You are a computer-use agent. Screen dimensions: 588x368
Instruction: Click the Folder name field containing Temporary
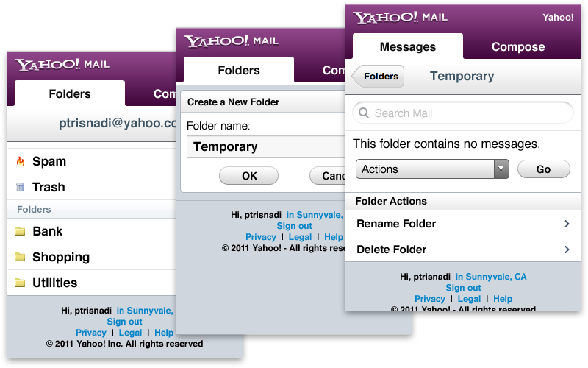[266, 146]
